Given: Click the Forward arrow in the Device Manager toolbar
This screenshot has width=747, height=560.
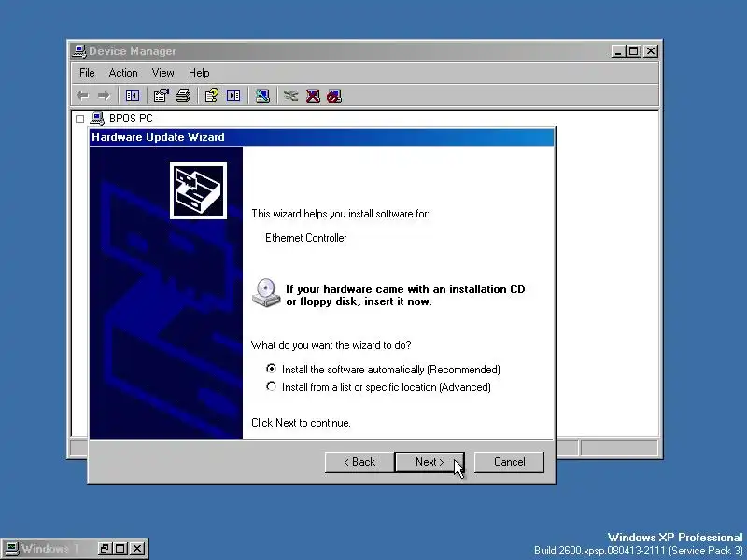Looking at the screenshot, I should [104, 96].
